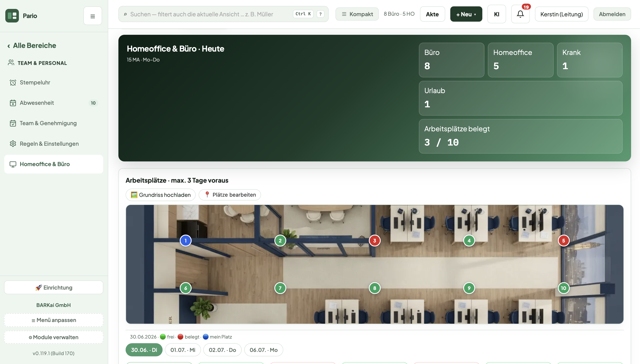Open Team & Genehmigung page

53,123
